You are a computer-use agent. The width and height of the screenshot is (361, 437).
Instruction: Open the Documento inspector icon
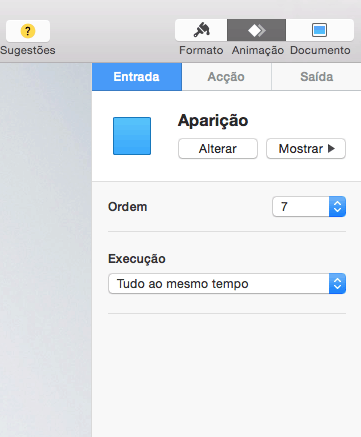[x=320, y=30]
